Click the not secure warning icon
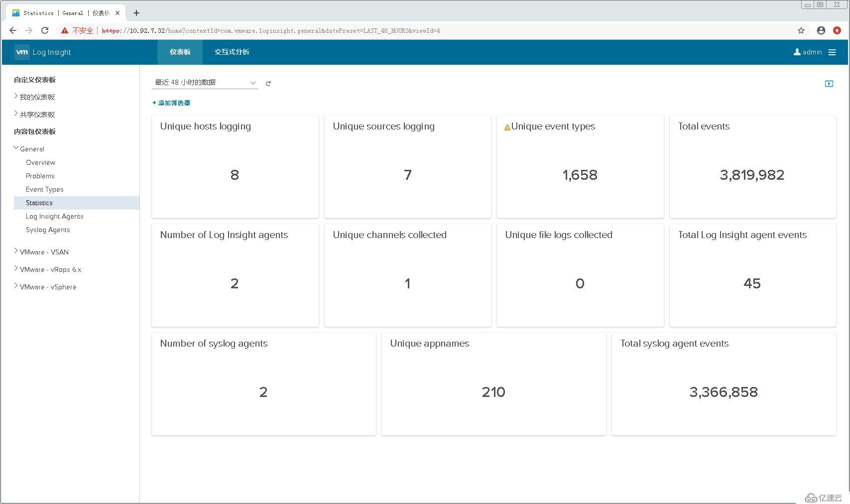 click(x=65, y=30)
